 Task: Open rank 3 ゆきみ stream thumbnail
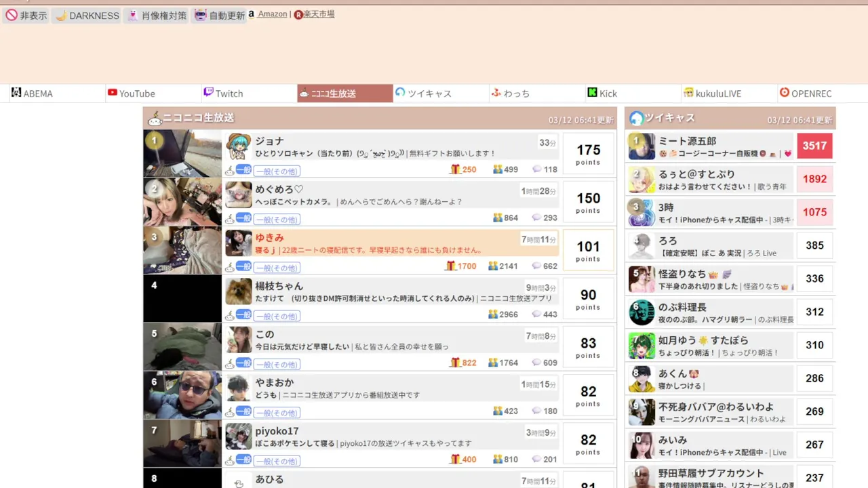click(x=182, y=250)
